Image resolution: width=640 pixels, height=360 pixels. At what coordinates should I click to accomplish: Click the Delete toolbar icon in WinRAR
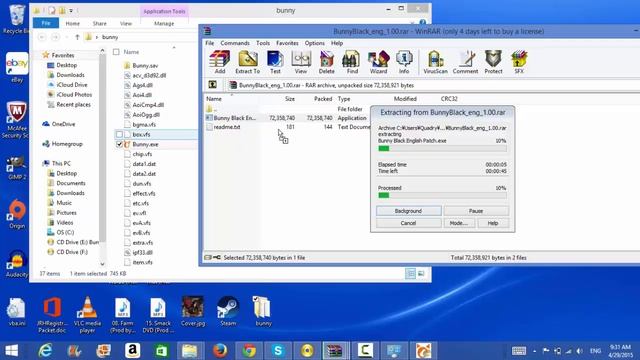[x=327, y=62]
